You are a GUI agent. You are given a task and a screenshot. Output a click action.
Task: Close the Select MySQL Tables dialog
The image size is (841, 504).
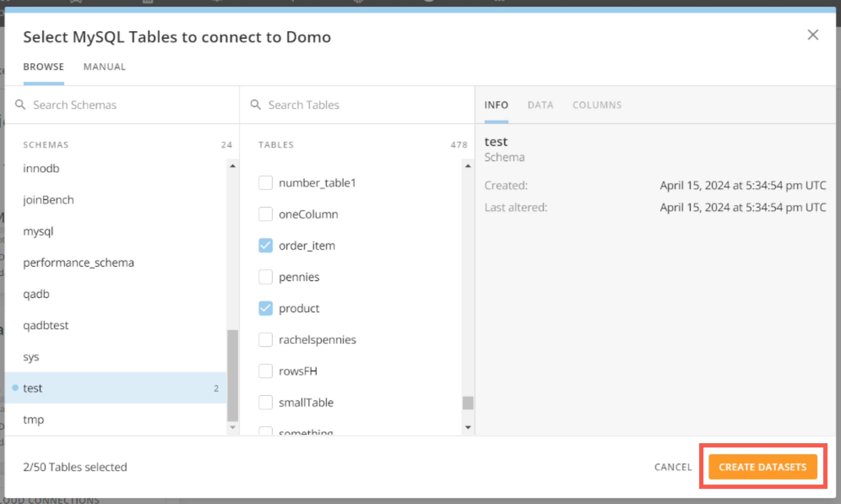pos(813,35)
